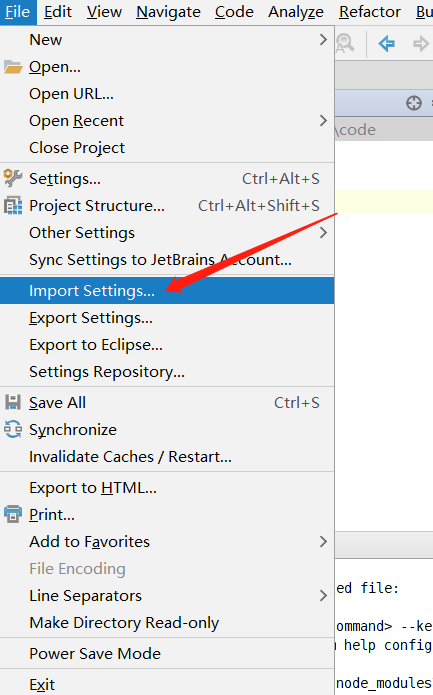Click the gray forward navigation arrow

[421, 43]
